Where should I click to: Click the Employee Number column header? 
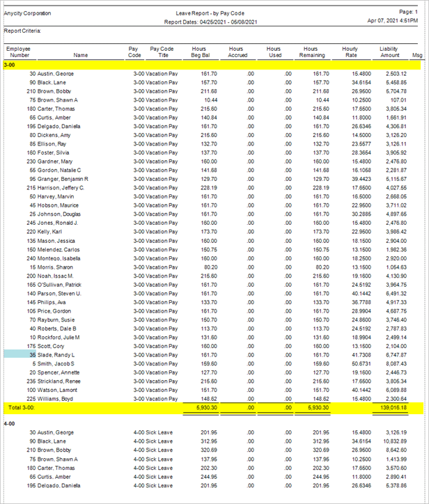(x=19, y=52)
